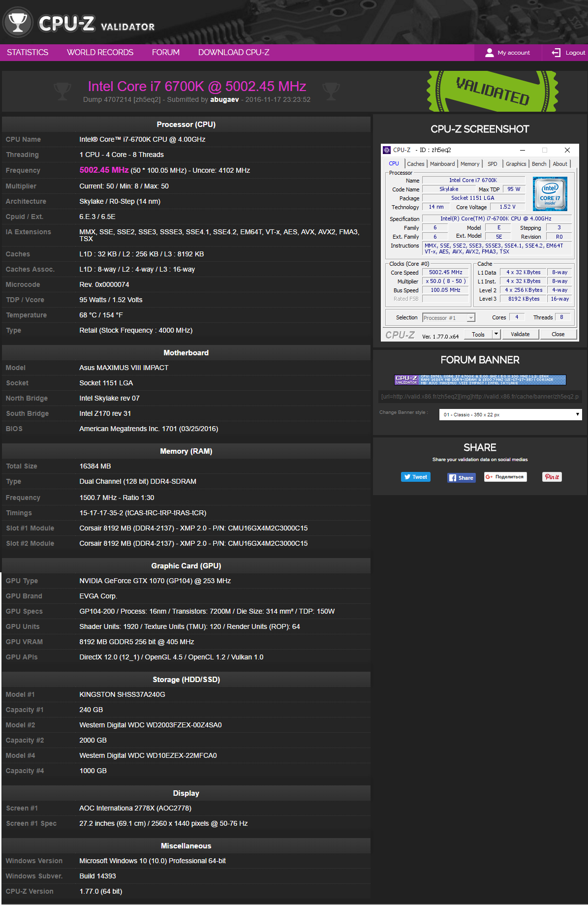Click the Twitter bird Tweet button
The height and width of the screenshot is (905, 588).
pos(416,477)
